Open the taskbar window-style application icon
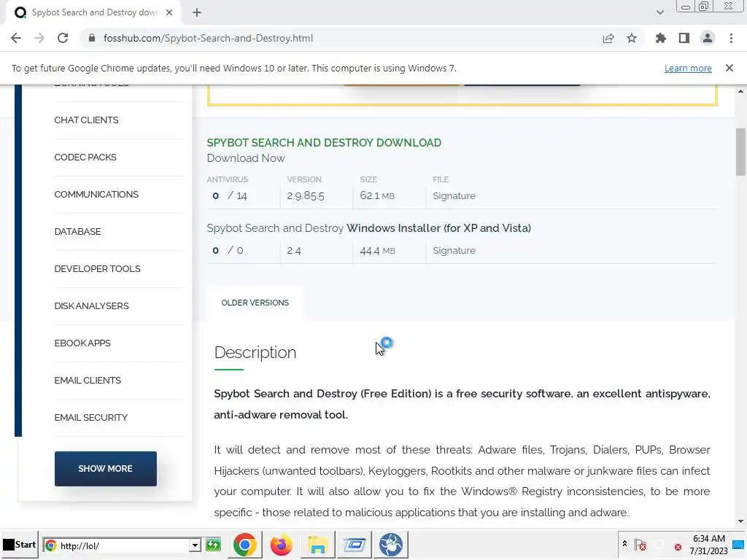 (354, 545)
